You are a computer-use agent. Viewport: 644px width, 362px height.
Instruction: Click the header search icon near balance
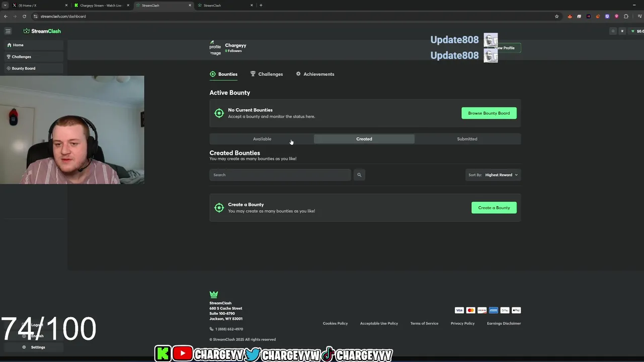613,31
